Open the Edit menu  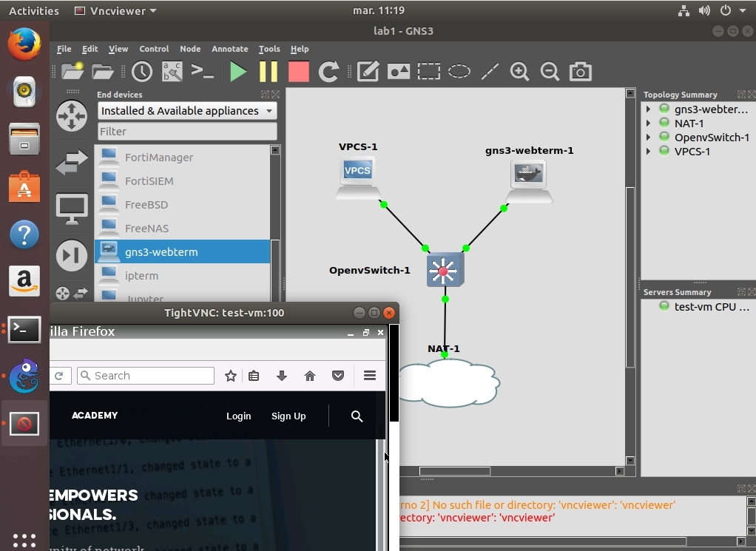(x=90, y=49)
